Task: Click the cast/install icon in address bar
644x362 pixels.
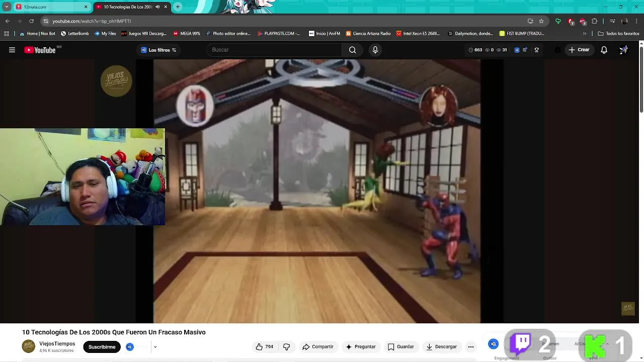Action: tap(530, 21)
